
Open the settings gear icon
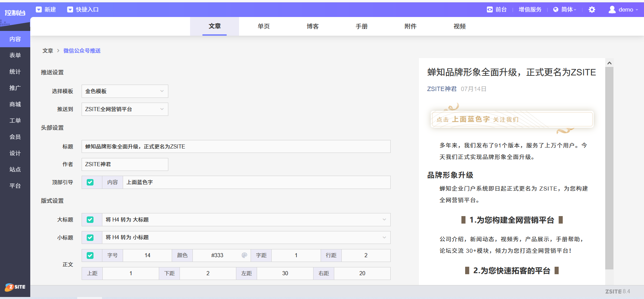point(592,10)
